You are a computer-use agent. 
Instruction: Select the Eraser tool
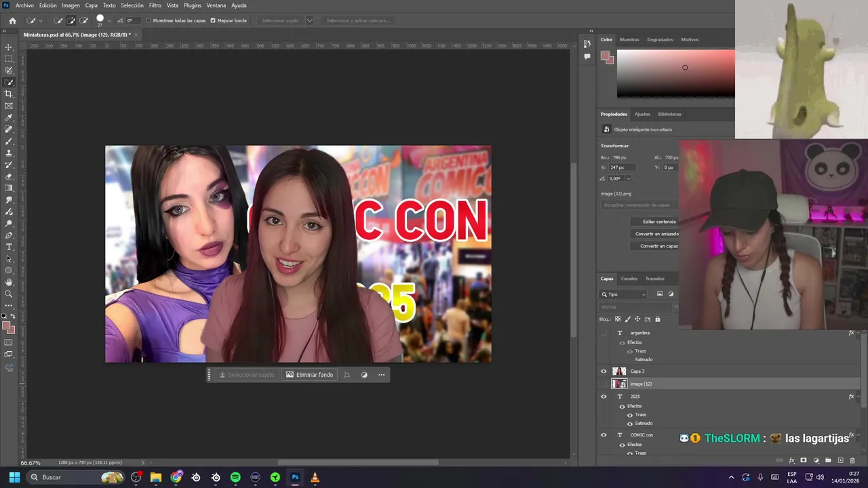pos(9,176)
